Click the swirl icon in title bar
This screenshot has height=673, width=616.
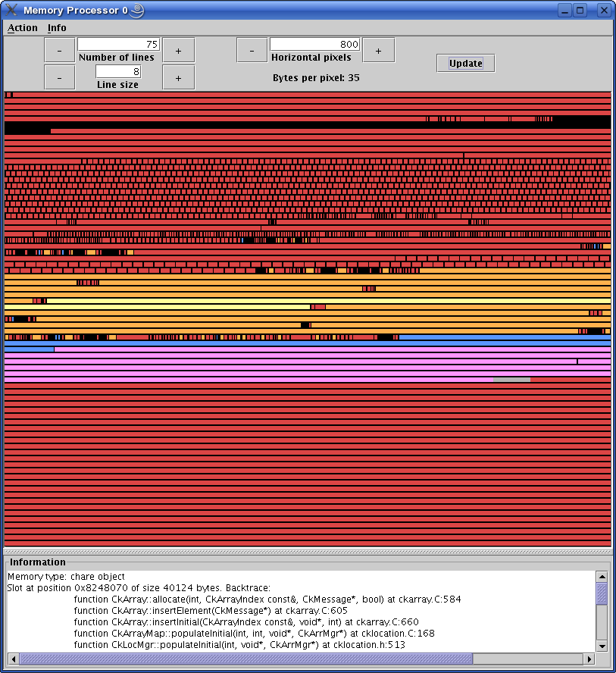click(x=137, y=11)
